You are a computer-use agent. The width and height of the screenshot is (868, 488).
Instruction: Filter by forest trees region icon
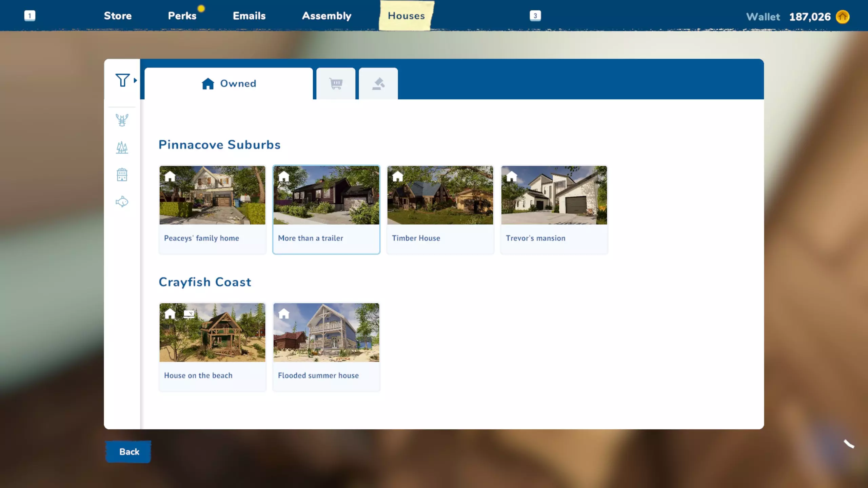point(122,147)
